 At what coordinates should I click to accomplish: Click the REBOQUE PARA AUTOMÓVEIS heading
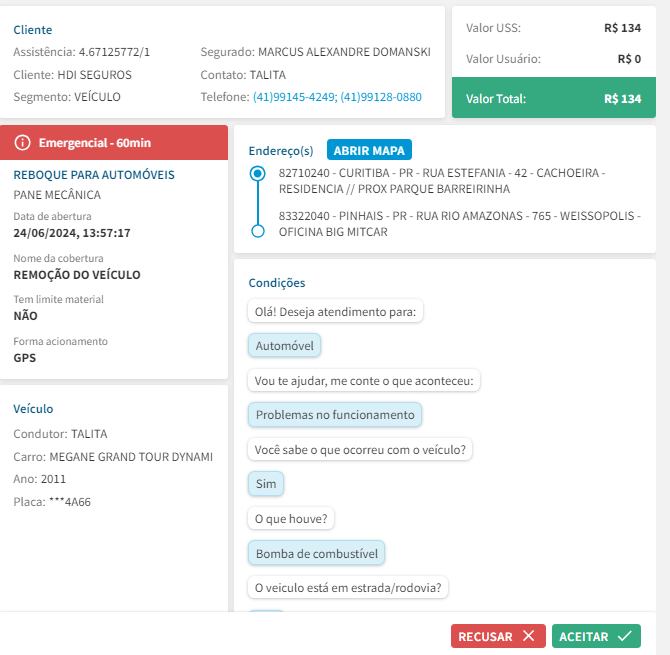(94, 175)
